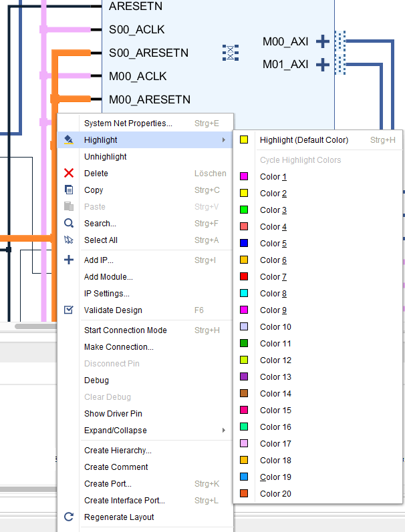Select the Color 6 orange swatch
Screen dimensions: 405x532
click(244, 260)
